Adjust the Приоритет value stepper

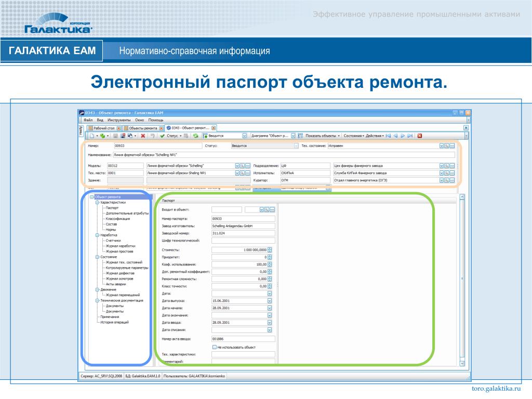tap(270, 257)
